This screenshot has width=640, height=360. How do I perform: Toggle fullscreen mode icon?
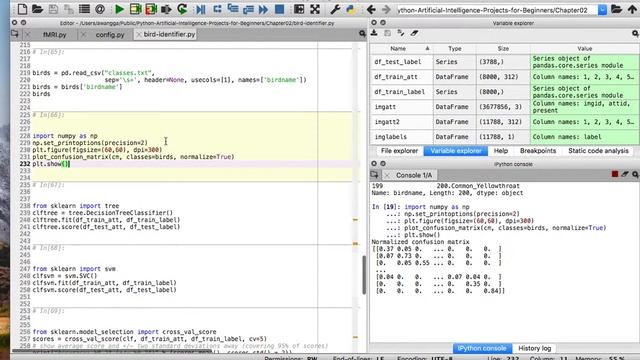(315, 9)
